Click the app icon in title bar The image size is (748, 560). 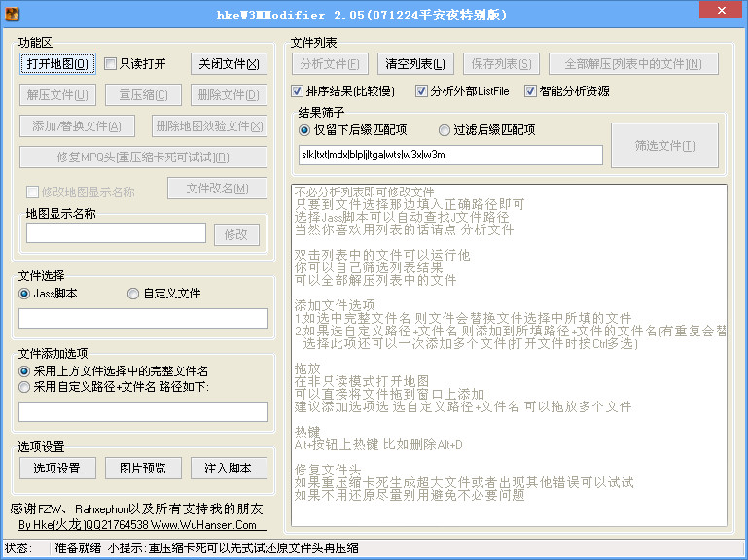click(12, 14)
